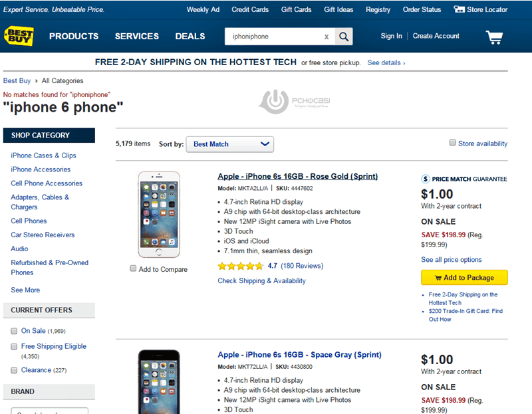Click the search magnifier icon

click(x=344, y=37)
